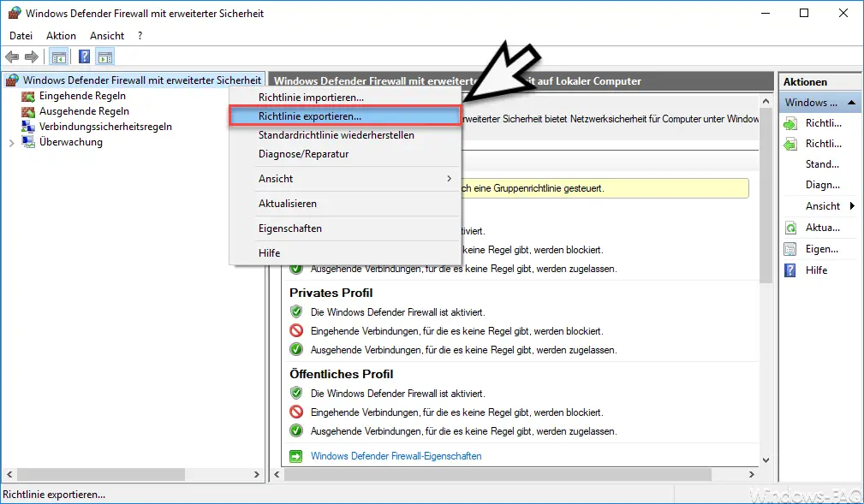Click the Back arrow toolbar icon
This screenshot has width=864, height=504.
(12, 56)
